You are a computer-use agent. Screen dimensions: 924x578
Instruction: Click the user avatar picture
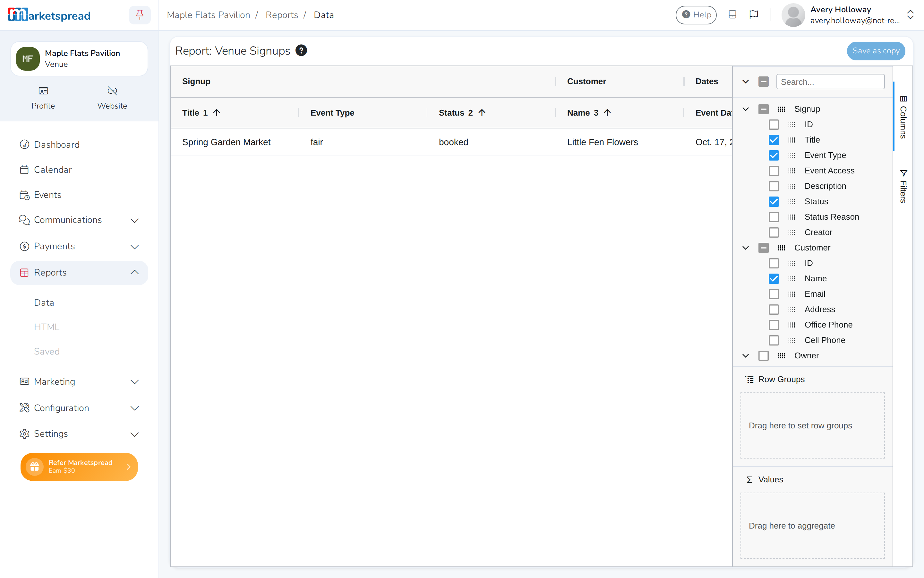793,15
